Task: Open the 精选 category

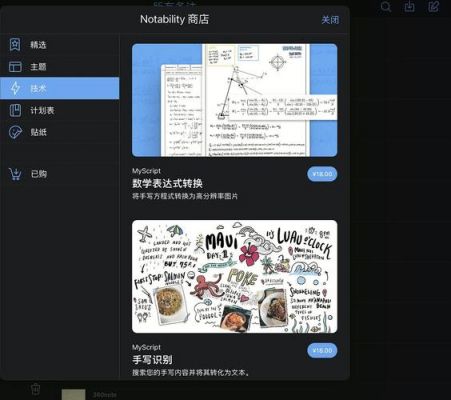Action: pos(59,45)
